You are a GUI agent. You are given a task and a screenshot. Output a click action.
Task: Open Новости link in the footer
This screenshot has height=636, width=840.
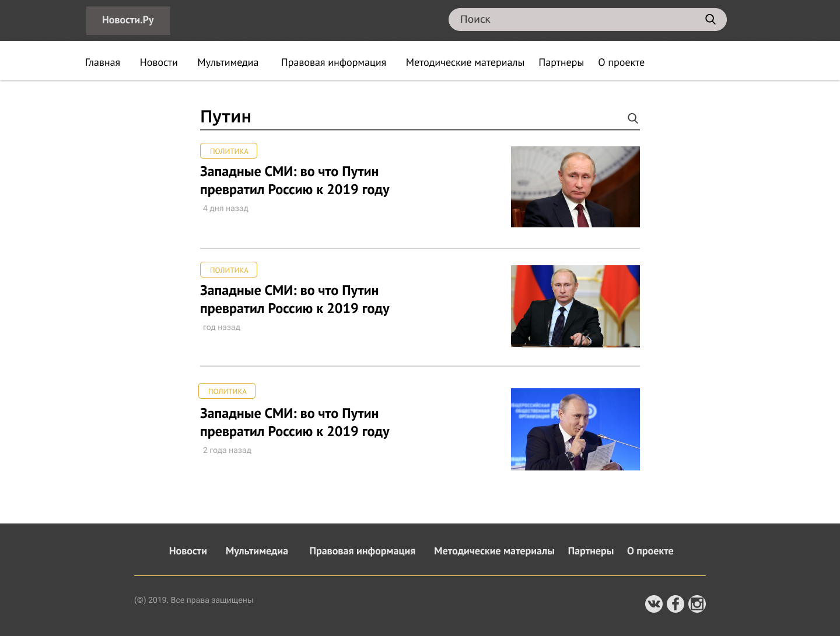click(x=188, y=551)
